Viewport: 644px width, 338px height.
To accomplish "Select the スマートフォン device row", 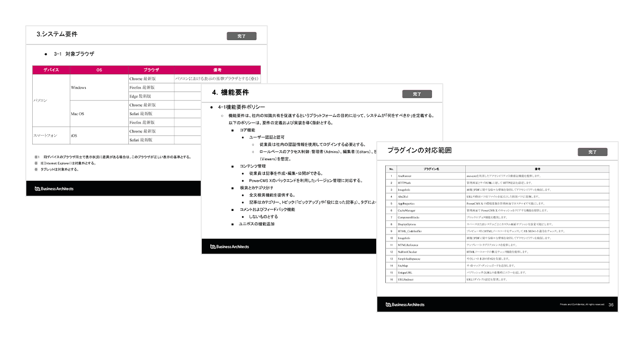I will point(45,136).
